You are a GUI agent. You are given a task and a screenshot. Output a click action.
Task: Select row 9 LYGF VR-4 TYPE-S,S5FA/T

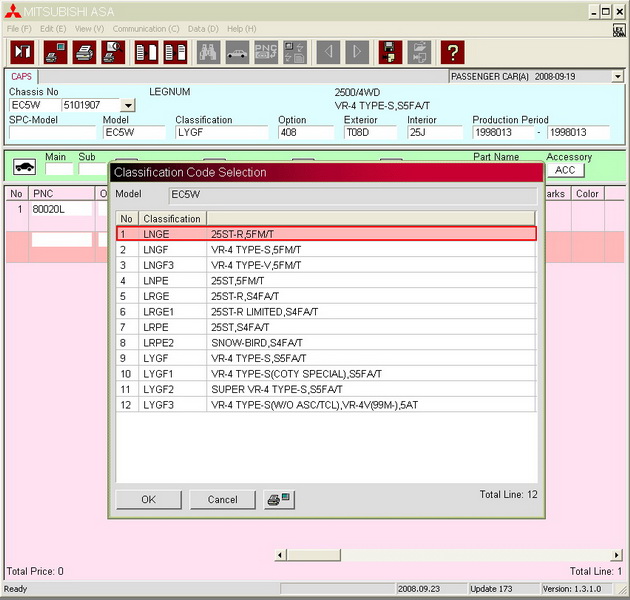326,358
